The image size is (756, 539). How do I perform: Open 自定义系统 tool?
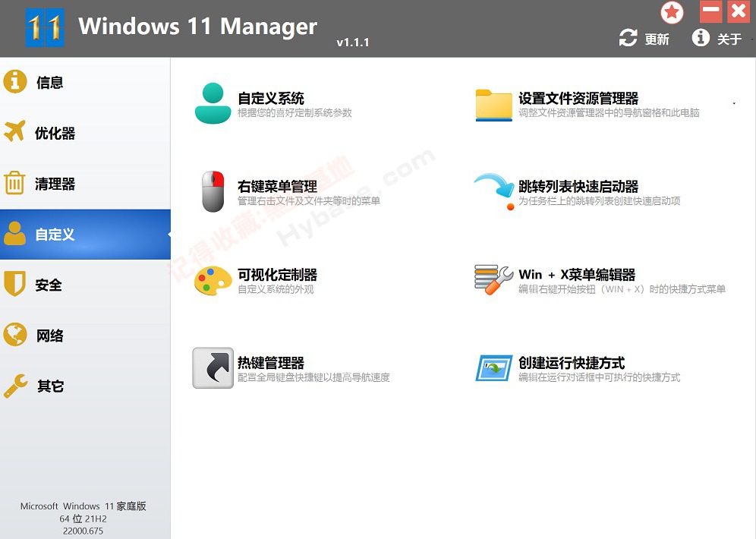point(270,99)
